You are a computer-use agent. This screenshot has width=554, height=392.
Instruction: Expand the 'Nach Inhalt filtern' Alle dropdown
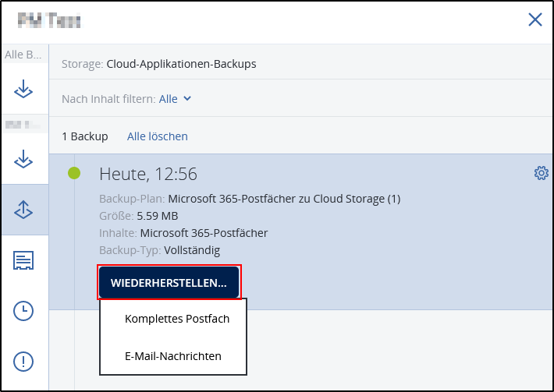tap(176, 99)
